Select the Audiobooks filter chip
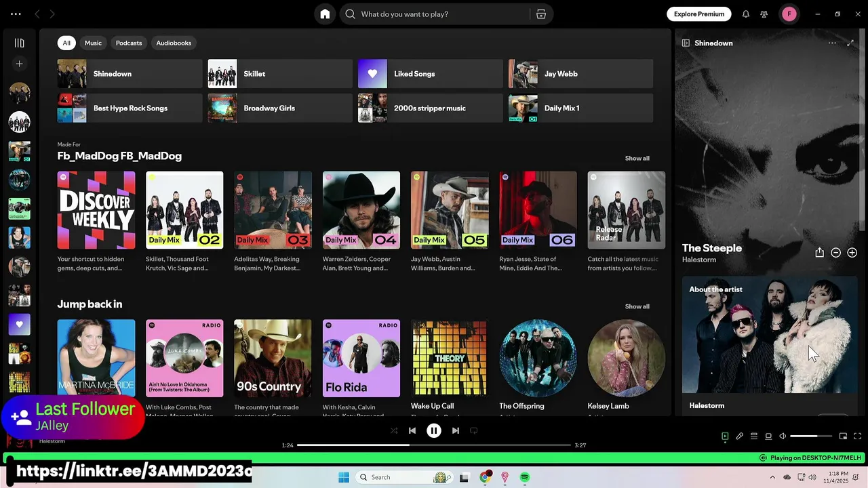The height and width of the screenshot is (488, 868). tap(174, 43)
